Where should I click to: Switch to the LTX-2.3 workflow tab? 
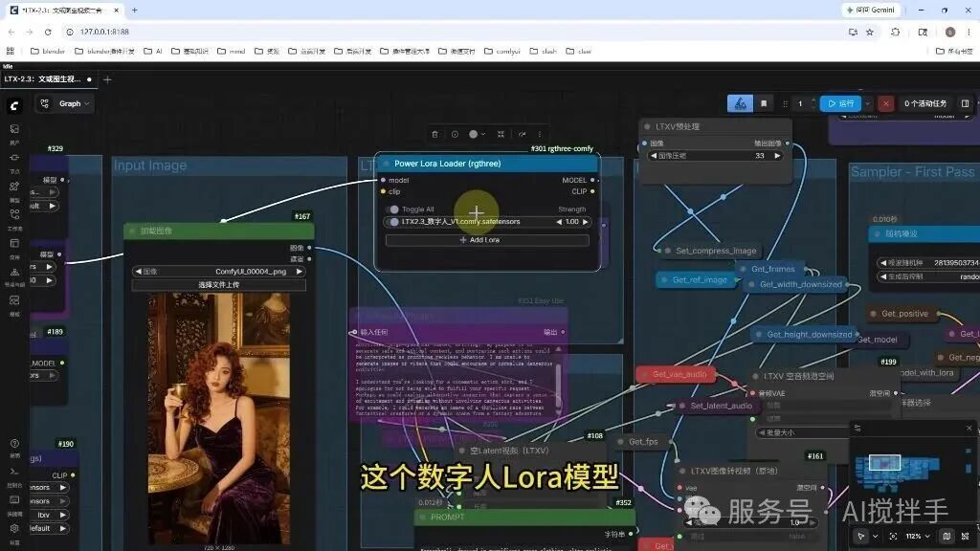(x=49, y=79)
